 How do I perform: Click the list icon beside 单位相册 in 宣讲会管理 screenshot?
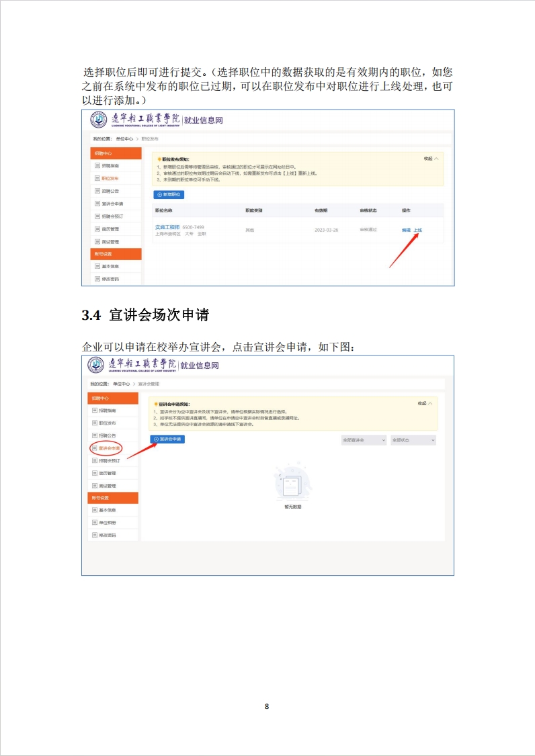click(95, 522)
